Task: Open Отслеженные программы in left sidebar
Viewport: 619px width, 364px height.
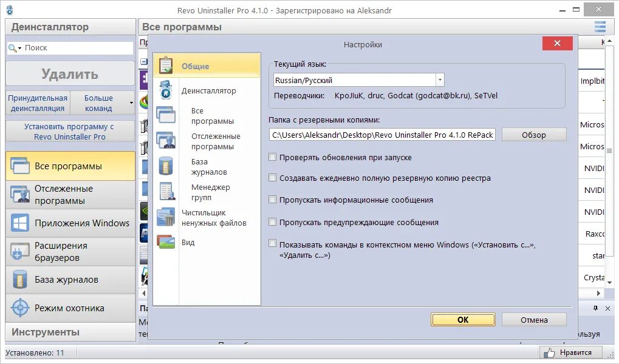Action: pyautogui.click(x=70, y=194)
